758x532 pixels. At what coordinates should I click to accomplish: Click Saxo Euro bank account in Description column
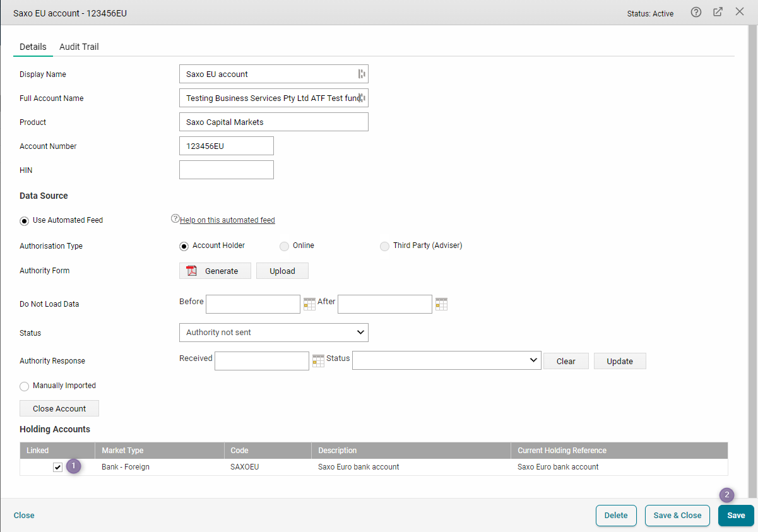click(x=358, y=467)
